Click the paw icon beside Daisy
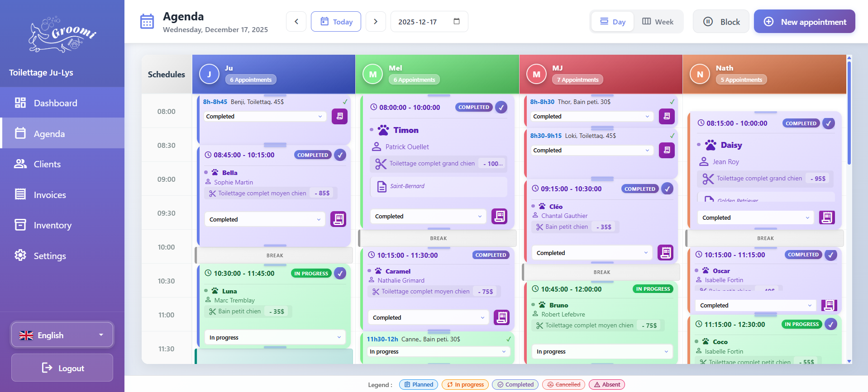 [711, 145]
